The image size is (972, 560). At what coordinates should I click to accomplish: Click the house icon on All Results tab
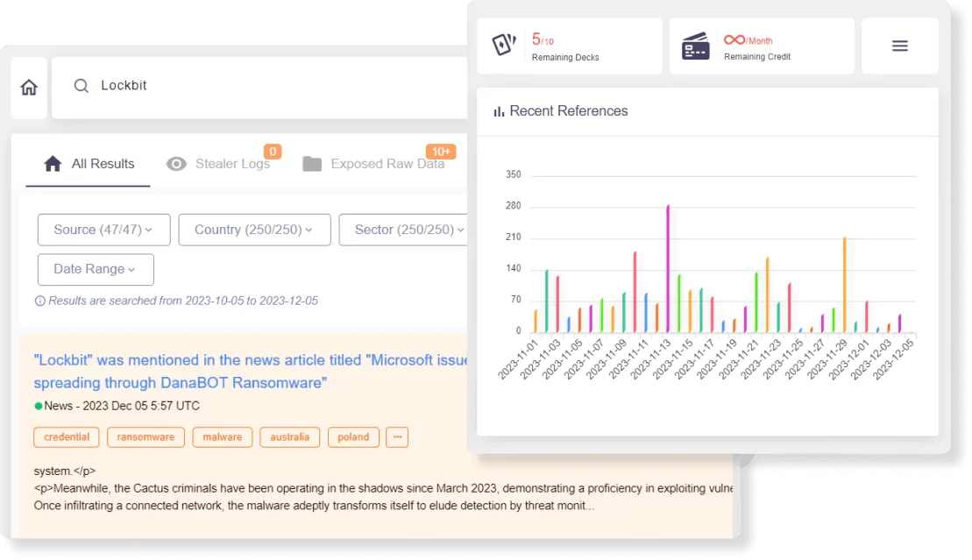[53, 164]
